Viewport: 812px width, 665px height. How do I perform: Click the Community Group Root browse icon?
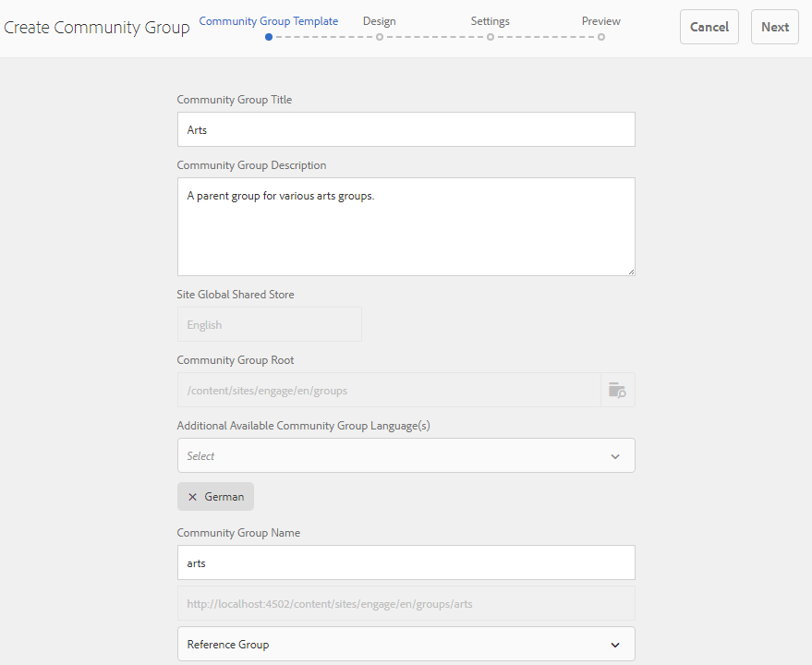click(617, 390)
